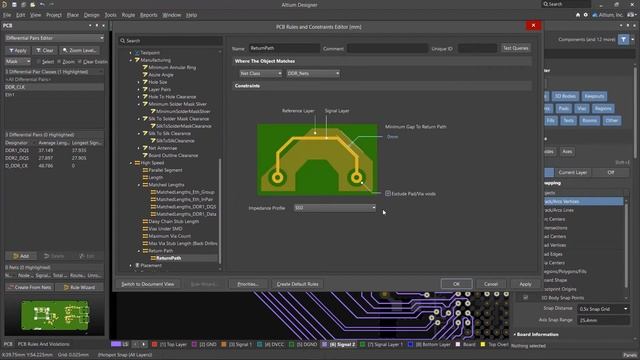The width and height of the screenshot is (640, 360).
Task: Click the PCB panel pin icon
Action: (x=97, y=25)
